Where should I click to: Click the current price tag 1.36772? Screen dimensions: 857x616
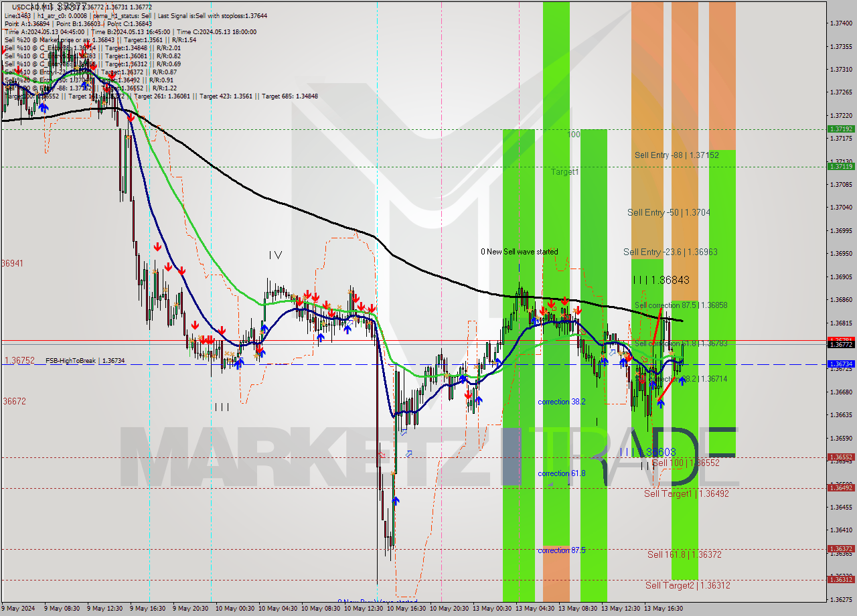841,345
